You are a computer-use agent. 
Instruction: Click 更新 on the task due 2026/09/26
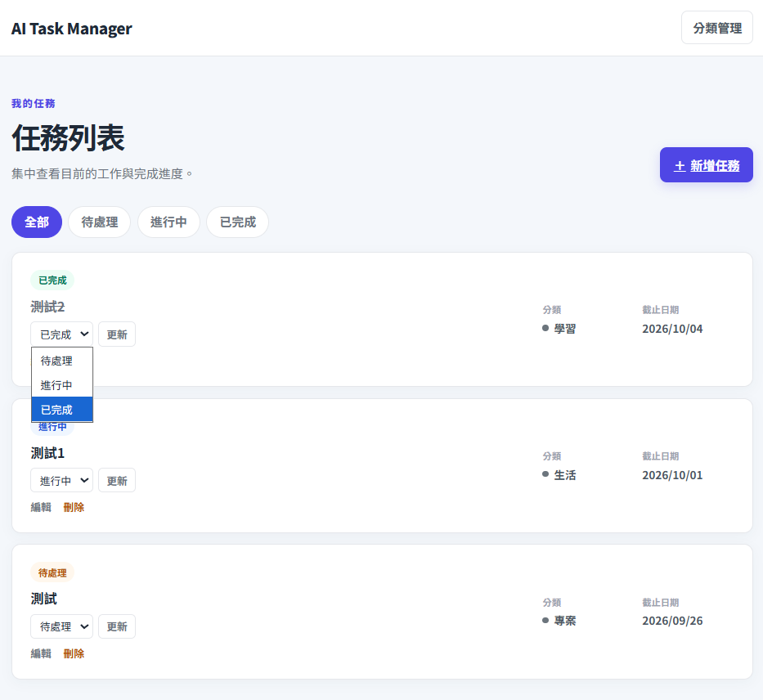pyautogui.click(x=117, y=626)
